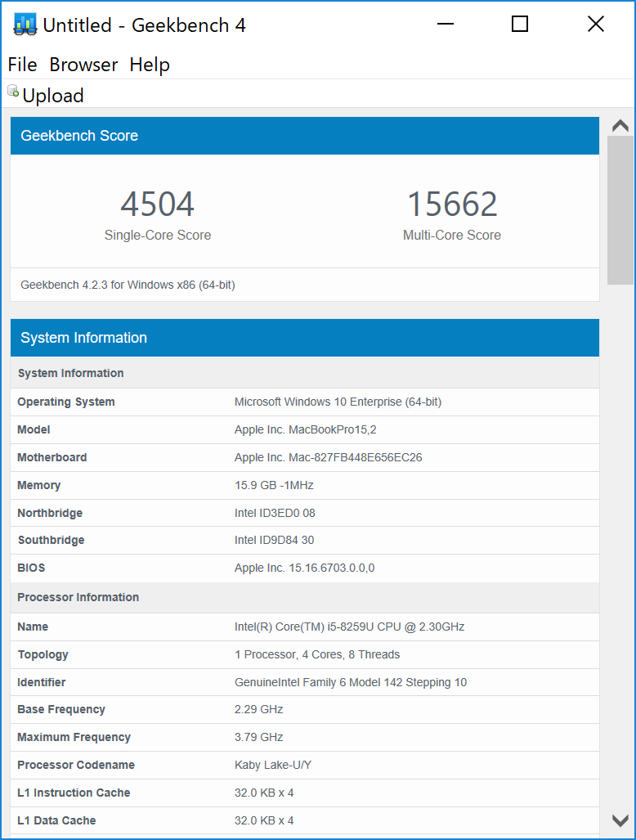Click the BIOS row label
The height and width of the screenshot is (840, 636).
[x=31, y=568]
